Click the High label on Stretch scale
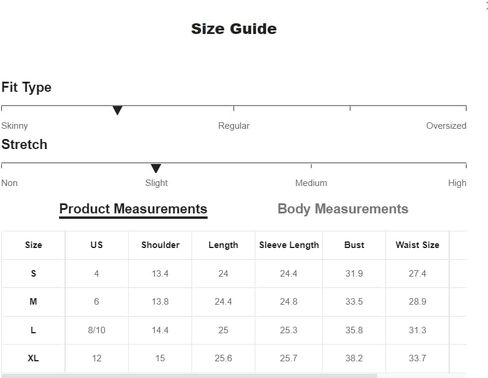This screenshot has height=378, width=488. click(457, 183)
